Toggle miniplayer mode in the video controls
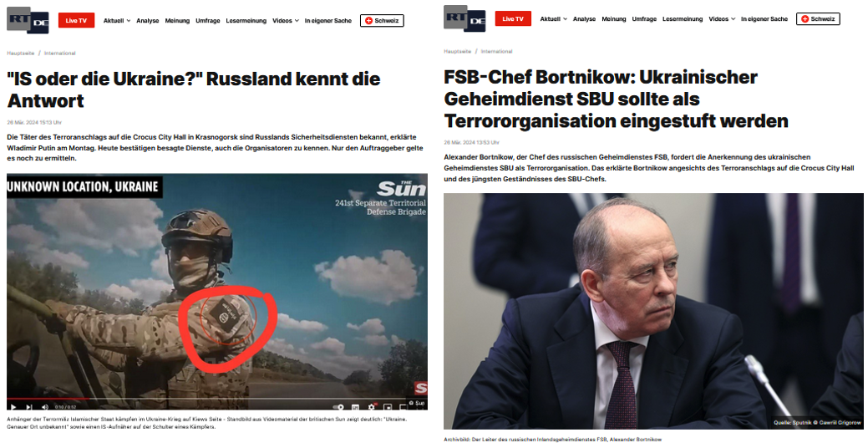The image size is (868, 448). click(x=388, y=407)
